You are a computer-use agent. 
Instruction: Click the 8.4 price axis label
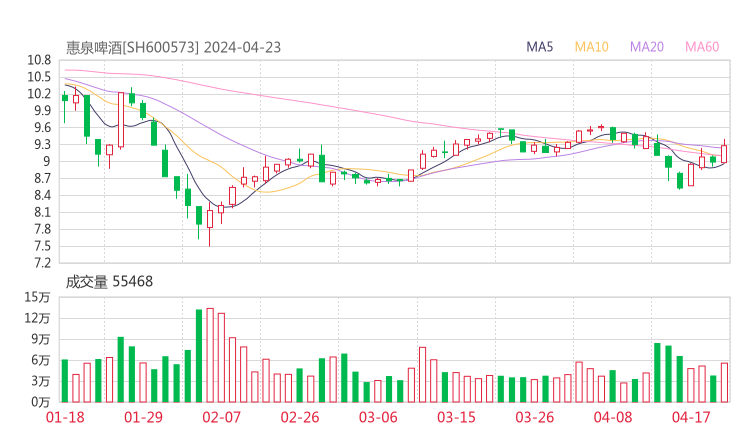(42, 195)
